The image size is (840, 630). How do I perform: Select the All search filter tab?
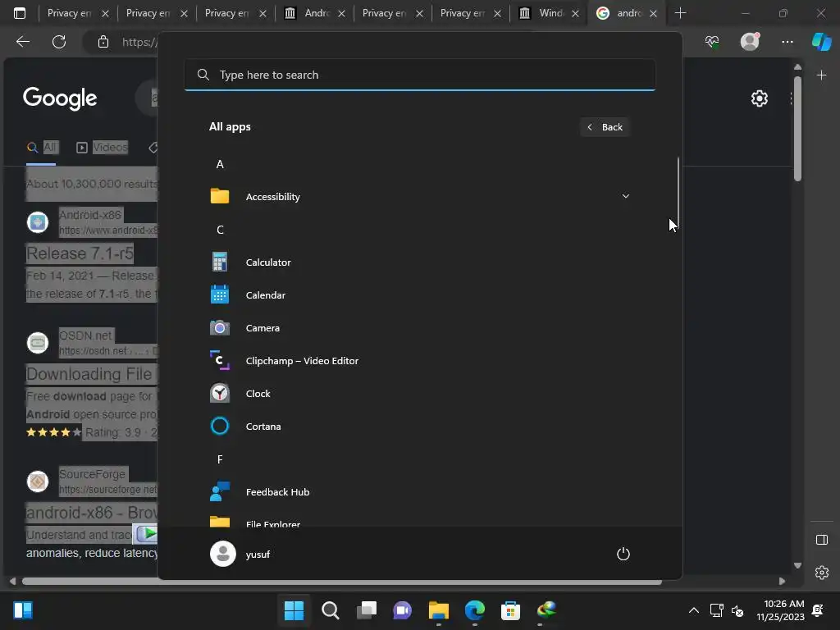42,148
